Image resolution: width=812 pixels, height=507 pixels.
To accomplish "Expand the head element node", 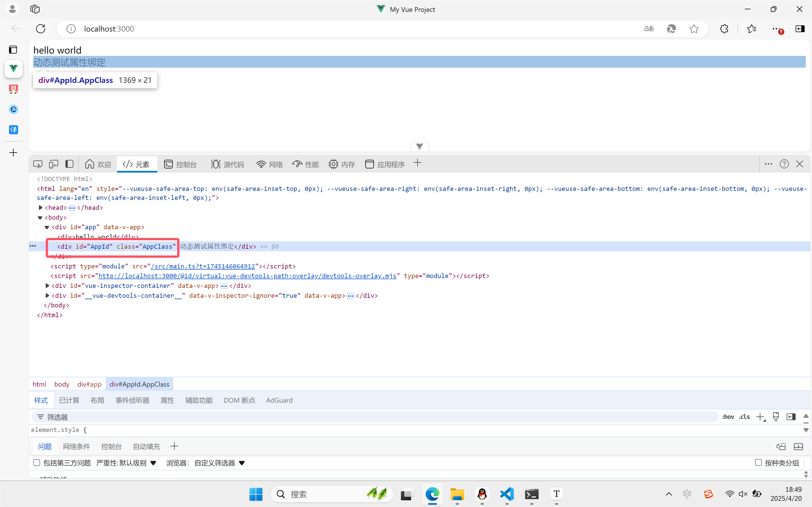I will pyautogui.click(x=41, y=208).
